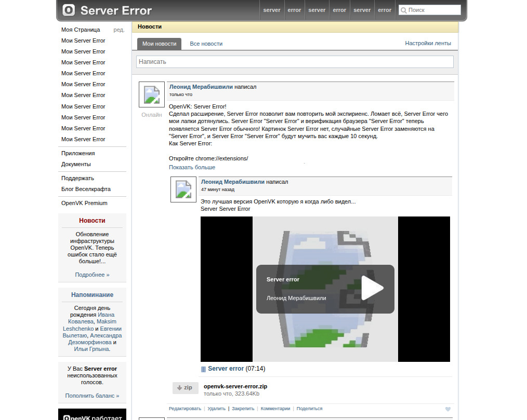Click the first post's broken avatar image

point(152,94)
